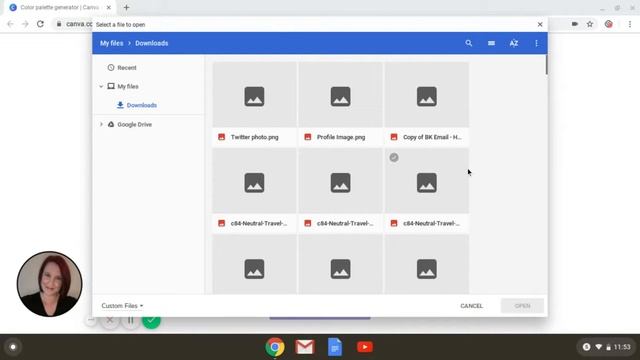Close the Color palette generator tab
640x360 pixels.
tap(109, 7)
